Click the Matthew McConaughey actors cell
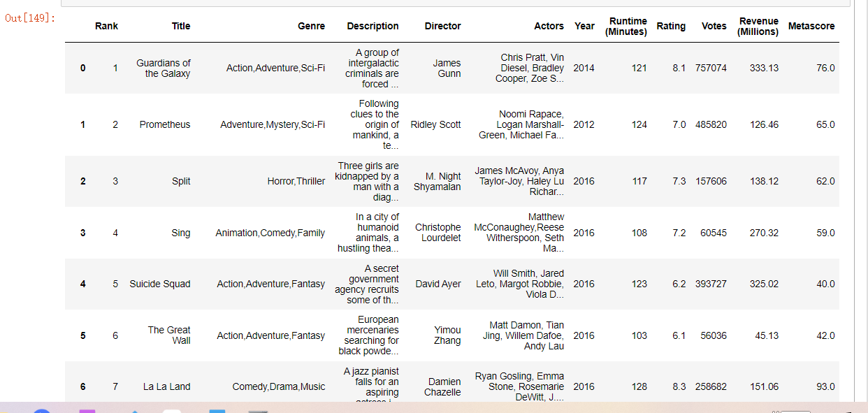The height and width of the screenshot is (413, 868). [519, 233]
